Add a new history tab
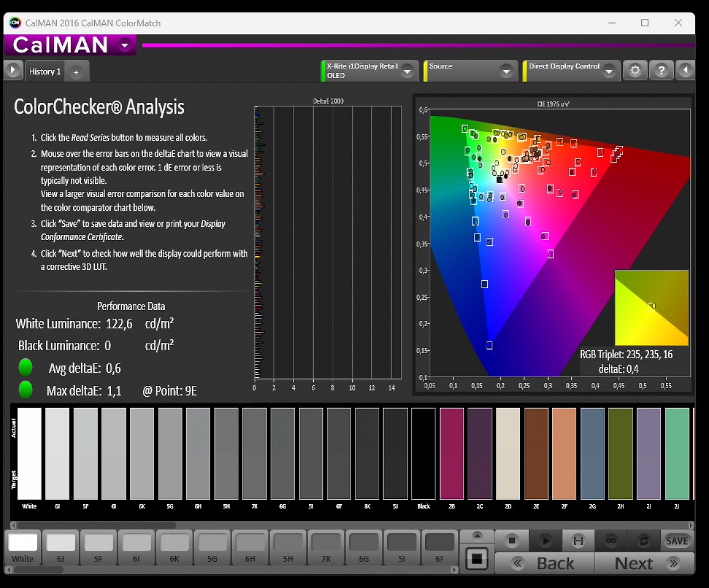 [x=76, y=72]
